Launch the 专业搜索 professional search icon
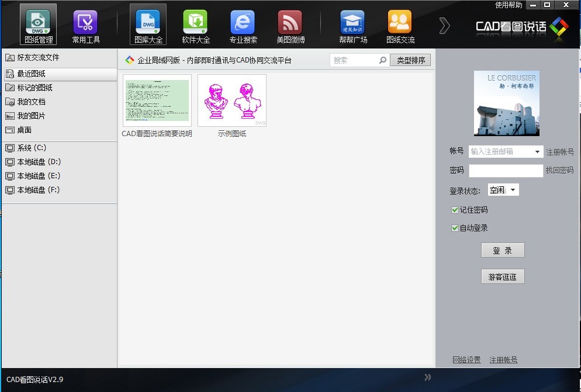Image resolution: width=581 pixels, height=392 pixels. (x=243, y=23)
